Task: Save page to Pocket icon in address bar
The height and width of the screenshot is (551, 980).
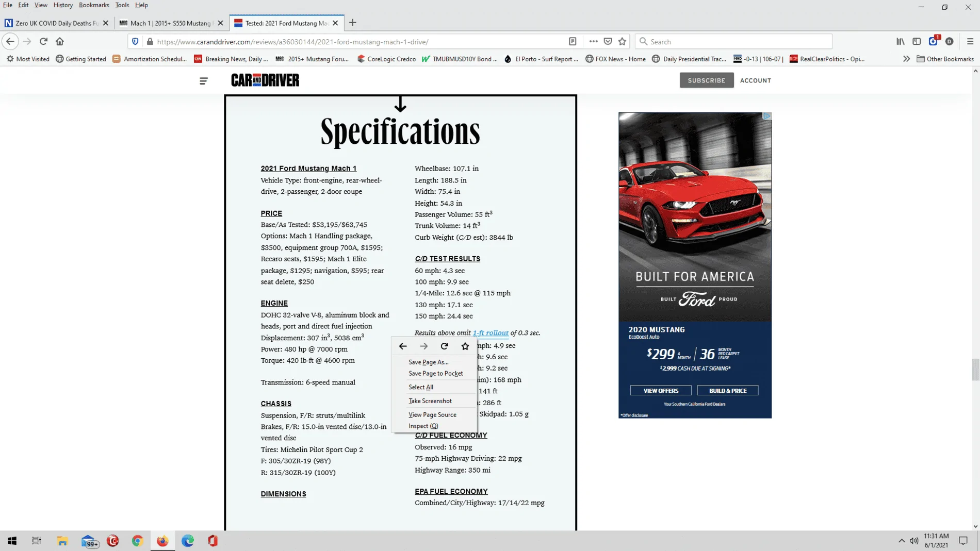Action: click(x=608, y=41)
